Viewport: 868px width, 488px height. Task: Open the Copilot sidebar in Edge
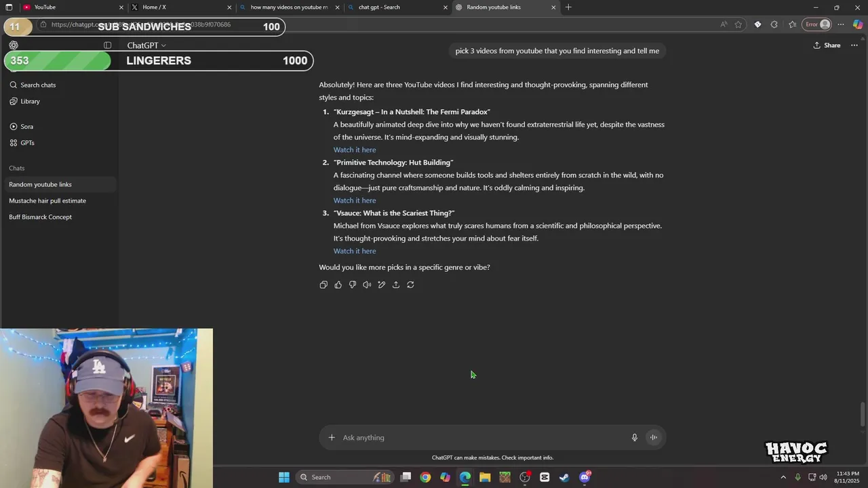pyautogui.click(x=858, y=24)
